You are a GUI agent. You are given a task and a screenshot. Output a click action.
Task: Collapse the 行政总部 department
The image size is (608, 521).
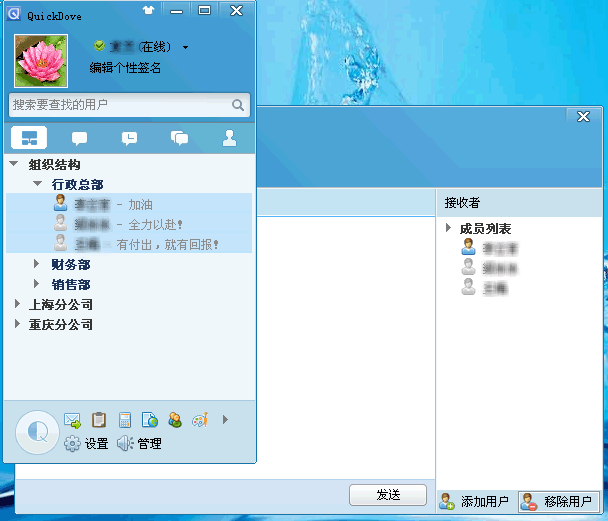point(38,184)
